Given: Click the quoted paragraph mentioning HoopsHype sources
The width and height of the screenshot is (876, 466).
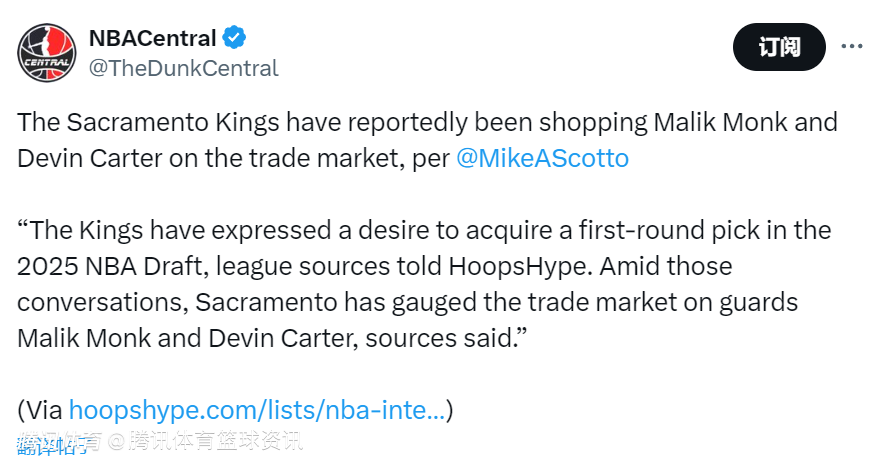Looking at the screenshot, I should pyautogui.click(x=424, y=284).
